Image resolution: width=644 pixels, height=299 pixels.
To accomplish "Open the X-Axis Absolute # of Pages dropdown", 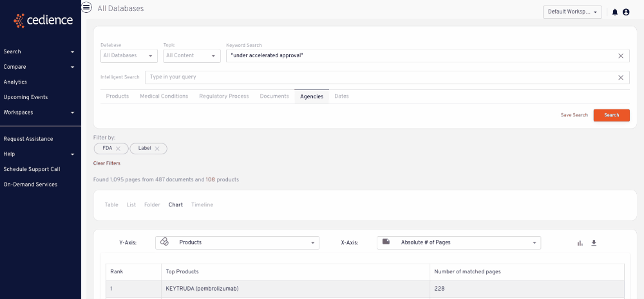I will click(x=459, y=242).
